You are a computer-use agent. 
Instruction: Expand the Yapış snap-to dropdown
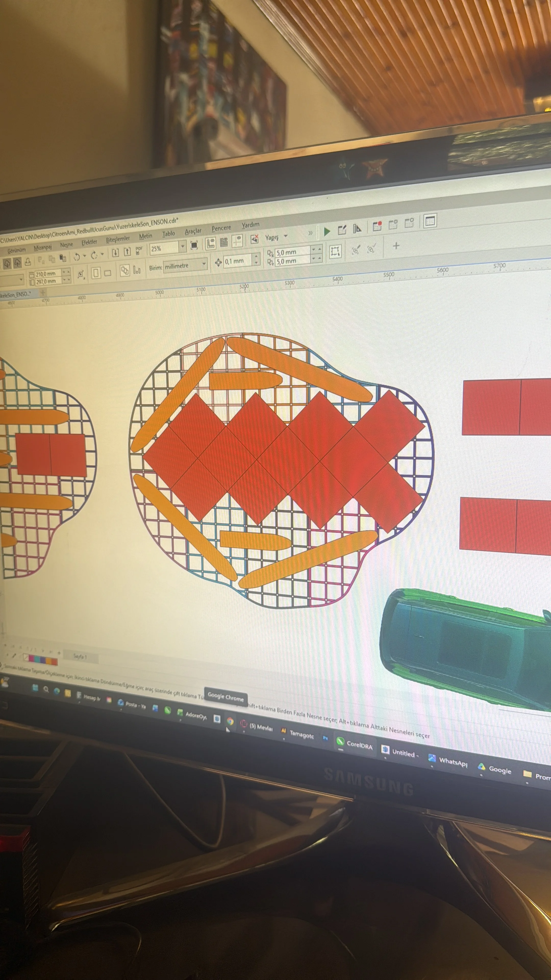pos(286,236)
